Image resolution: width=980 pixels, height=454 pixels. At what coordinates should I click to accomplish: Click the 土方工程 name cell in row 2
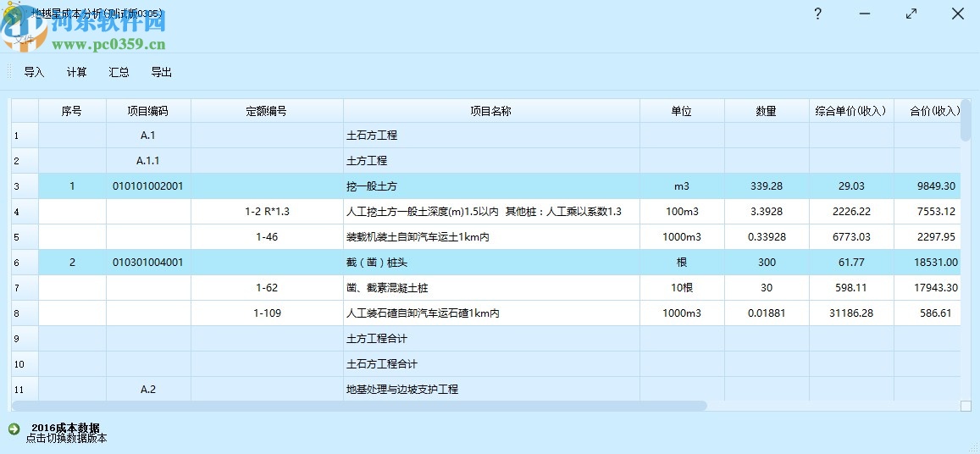point(491,161)
